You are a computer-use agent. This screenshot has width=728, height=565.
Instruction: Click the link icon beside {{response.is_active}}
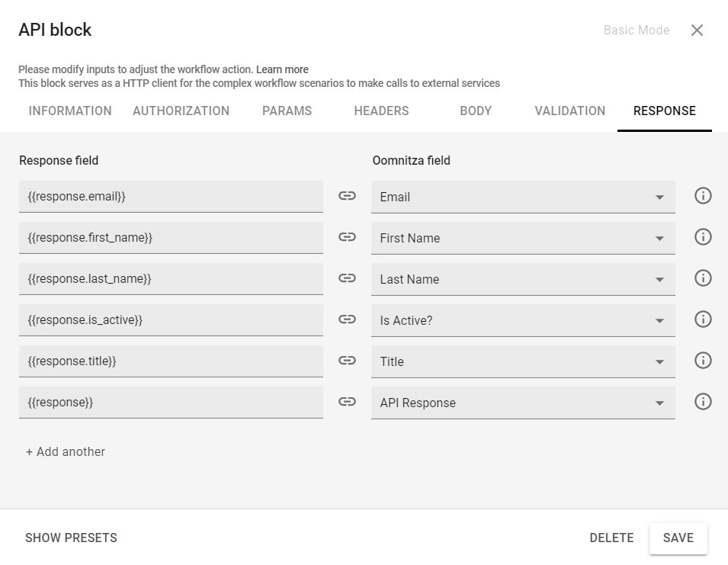pyautogui.click(x=347, y=319)
